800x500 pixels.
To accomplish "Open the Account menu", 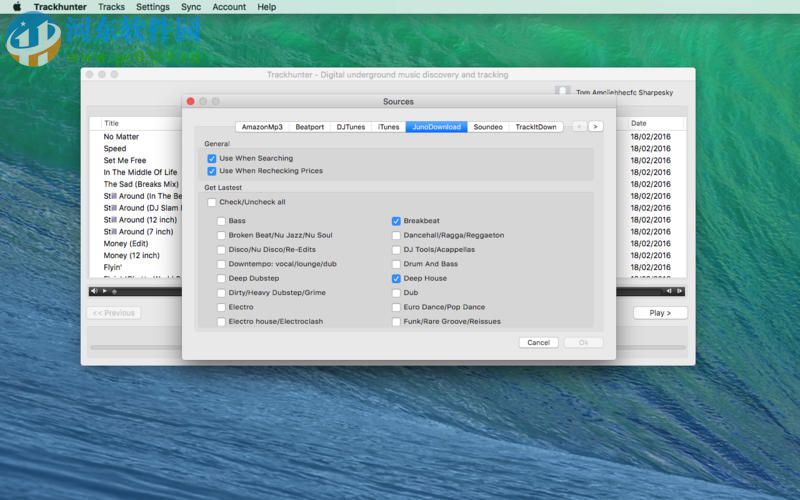I will (x=229, y=7).
